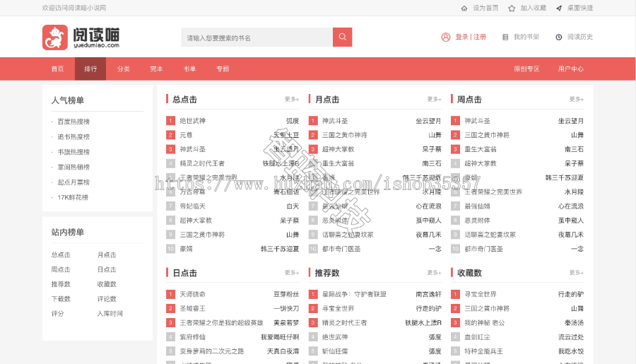The height and width of the screenshot is (364, 636).
Task: Click the yuedumiao cat logo
Action: click(55, 37)
